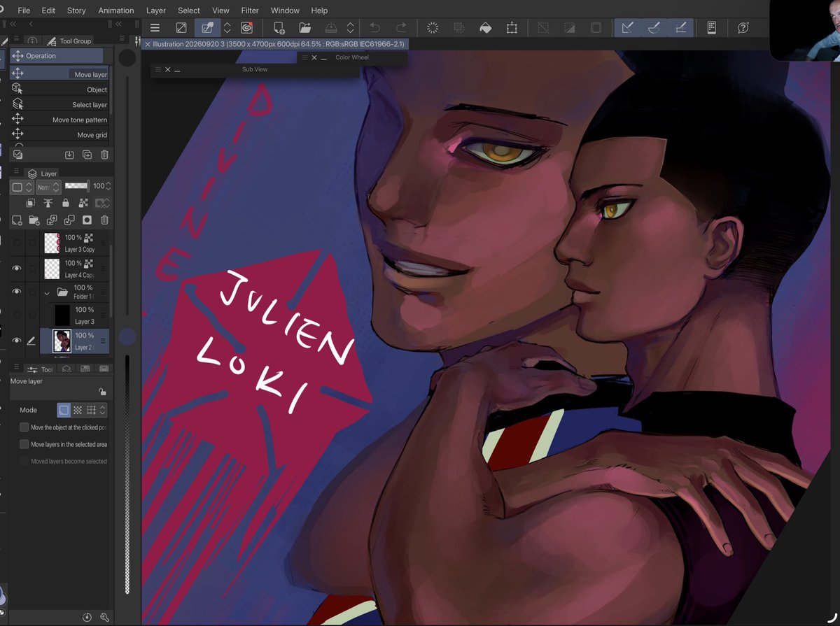840x626 pixels.
Task: Close the Color Wheel floating panel
Action: [314, 57]
